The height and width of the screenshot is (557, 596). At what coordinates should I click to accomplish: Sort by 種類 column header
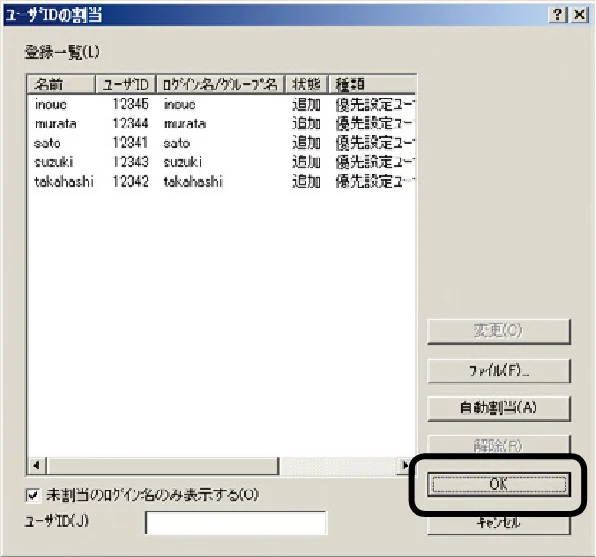pyautogui.click(x=372, y=84)
